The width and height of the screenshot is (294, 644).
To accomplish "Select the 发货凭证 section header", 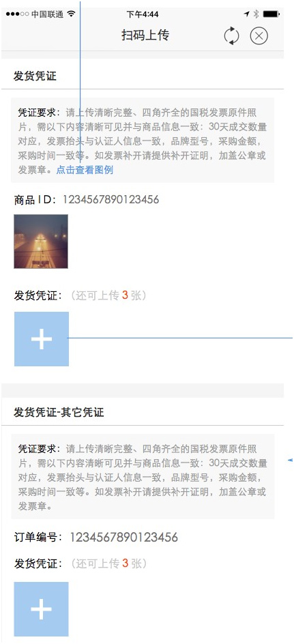I will [35, 76].
